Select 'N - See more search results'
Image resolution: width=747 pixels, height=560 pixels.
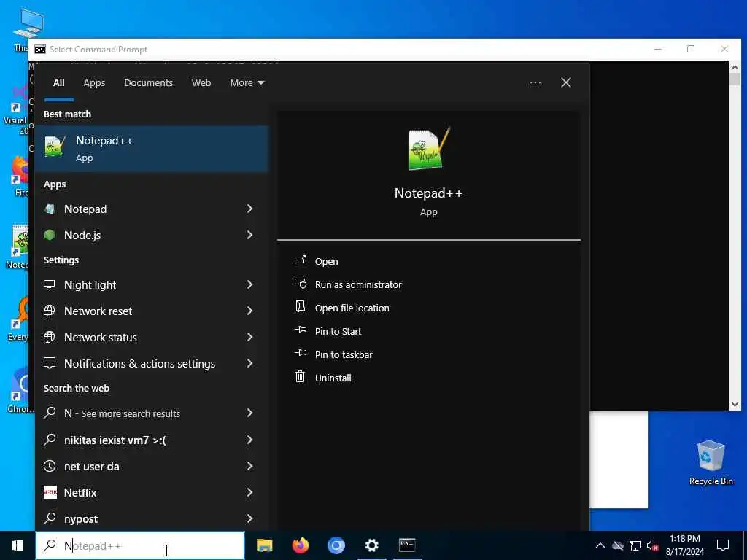[122, 413]
